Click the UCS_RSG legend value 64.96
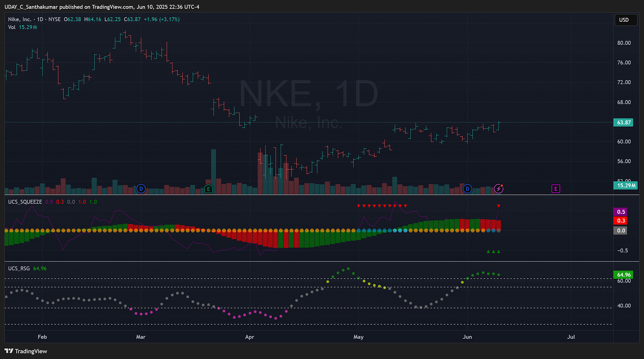 (40, 268)
